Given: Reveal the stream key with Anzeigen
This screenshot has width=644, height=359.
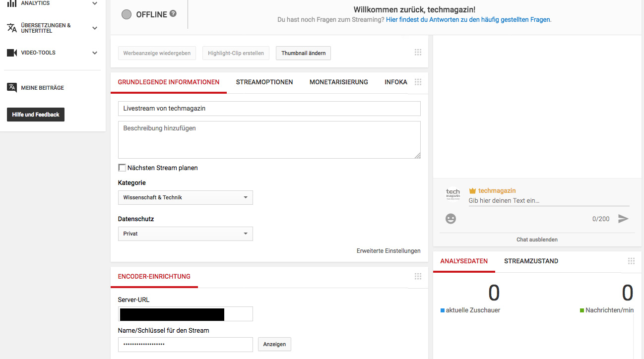Looking at the screenshot, I should point(274,344).
